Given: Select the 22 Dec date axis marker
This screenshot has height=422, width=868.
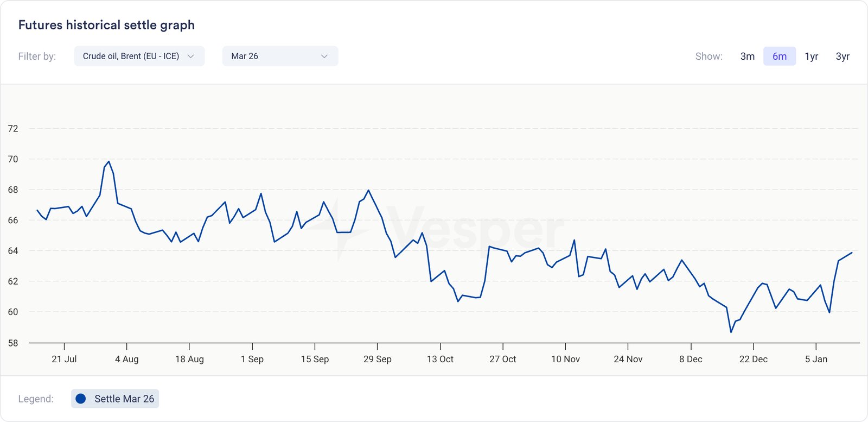Looking at the screenshot, I should point(753,359).
